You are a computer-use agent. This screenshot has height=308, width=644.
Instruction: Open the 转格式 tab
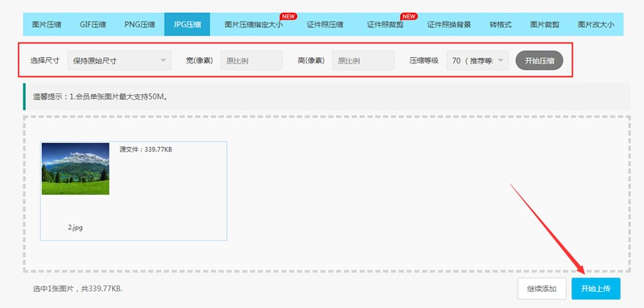[501, 25]
